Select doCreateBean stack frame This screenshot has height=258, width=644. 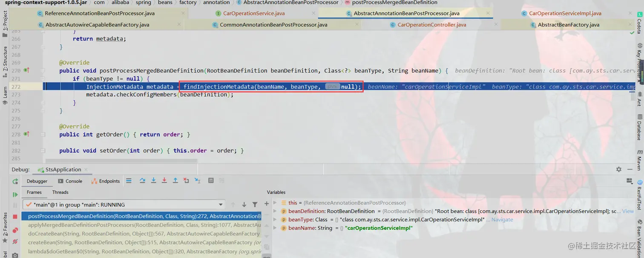[x=141, y=234]
